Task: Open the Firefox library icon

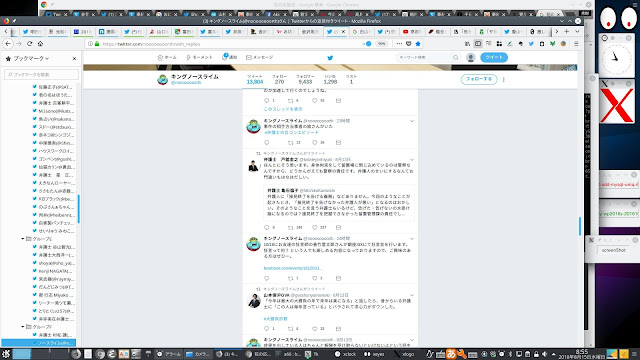Action: (467, 44)
